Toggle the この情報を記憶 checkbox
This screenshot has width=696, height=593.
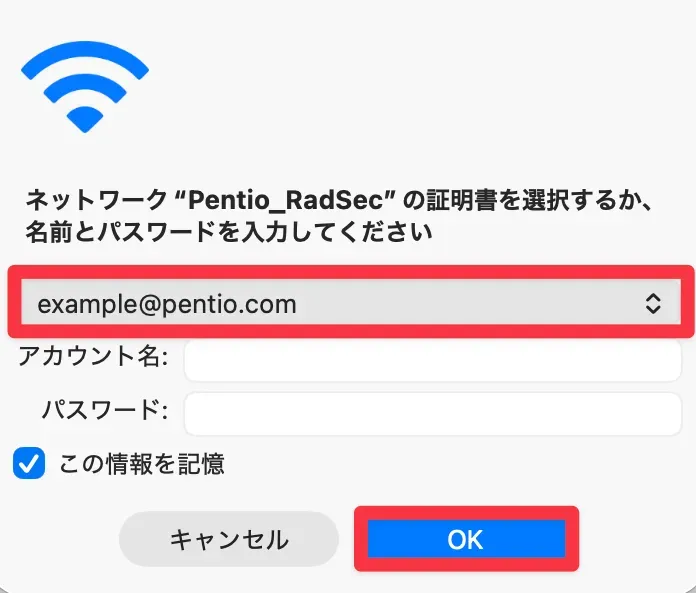tap(30, 463)
